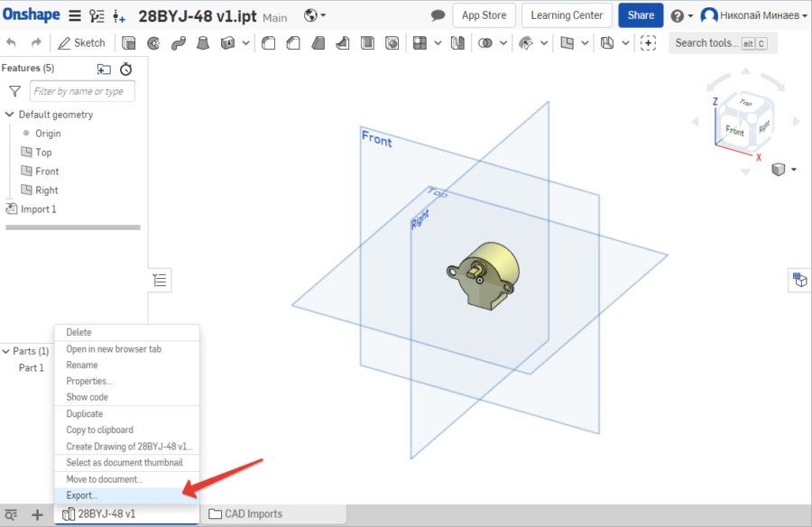Select the Move face tool

526,43
